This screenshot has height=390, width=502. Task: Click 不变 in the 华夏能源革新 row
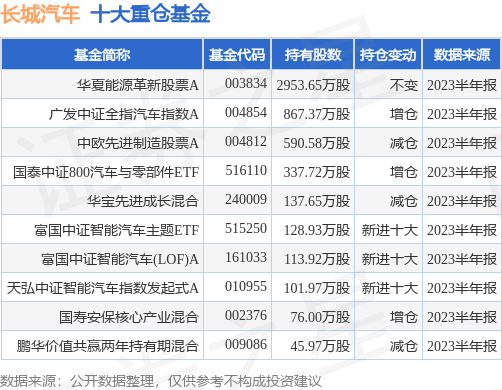pyautogui.click(x=404, y=85)
